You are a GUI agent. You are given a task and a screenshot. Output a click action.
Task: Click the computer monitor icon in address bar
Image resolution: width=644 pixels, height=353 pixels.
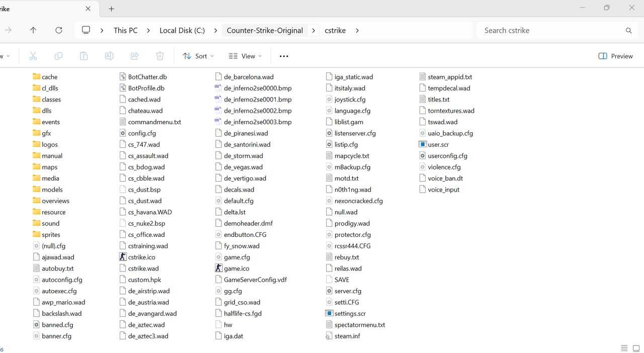86,30
